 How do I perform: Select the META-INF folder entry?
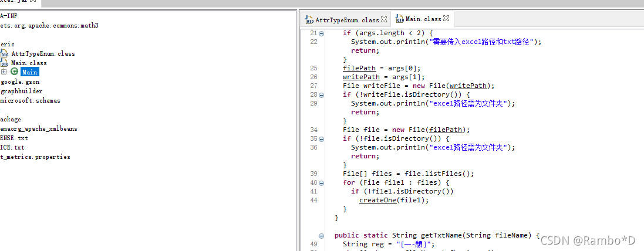pyautogui.click(x=9, y=16)
